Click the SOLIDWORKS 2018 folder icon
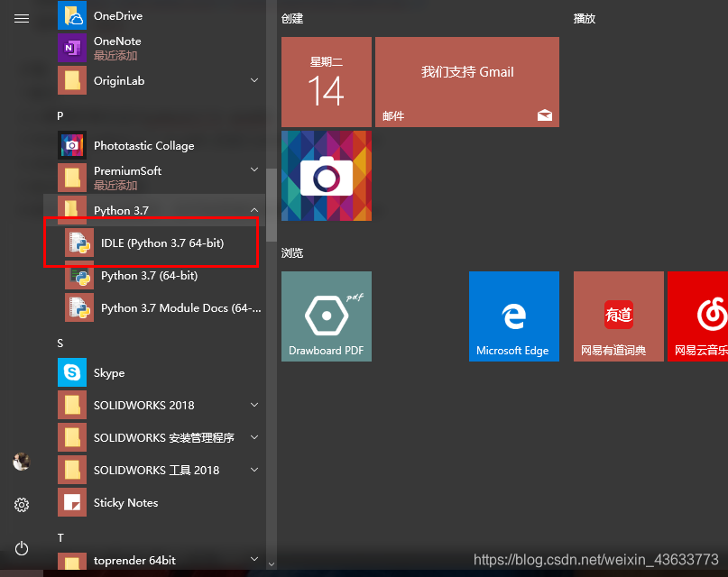The width and height of the screenshot is (728, 577). pos(72,405)
